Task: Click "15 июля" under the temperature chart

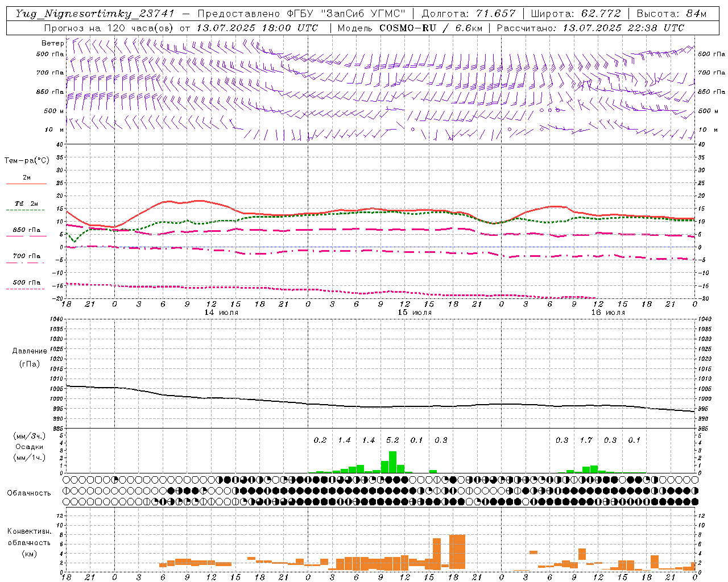Action: [415, 313]
